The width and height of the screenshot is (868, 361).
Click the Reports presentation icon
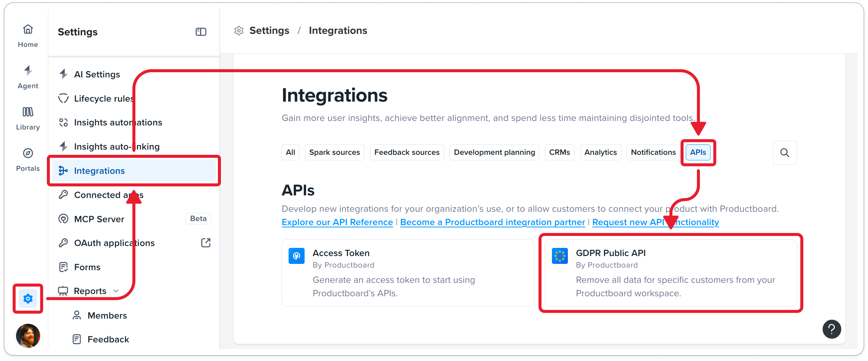(63, 291)
